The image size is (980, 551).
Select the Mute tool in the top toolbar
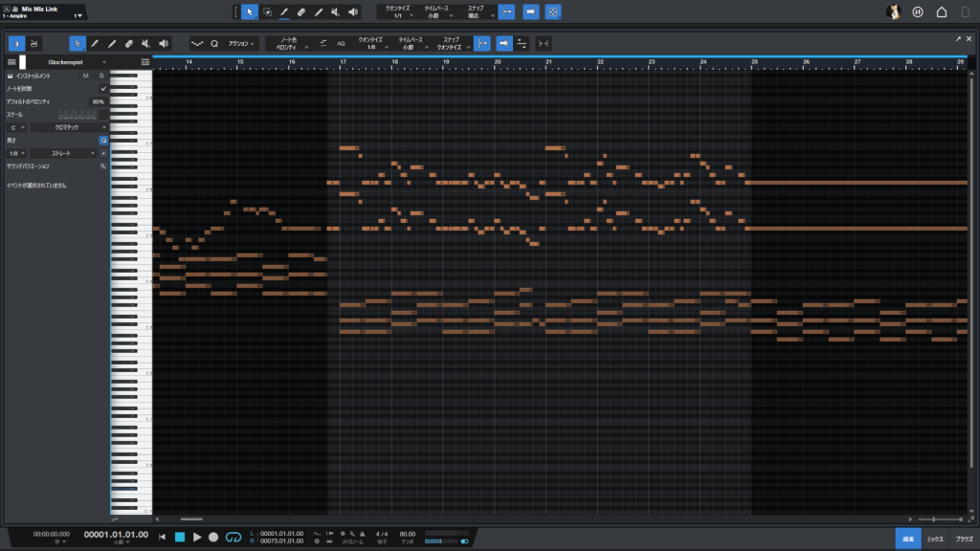pyautogui.click(x=335, y=12)
